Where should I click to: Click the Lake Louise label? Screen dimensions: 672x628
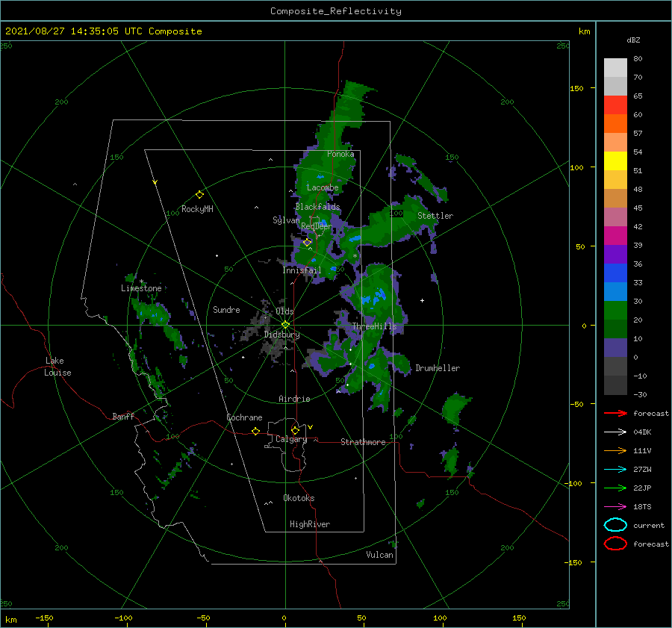[x=57, y=367]
